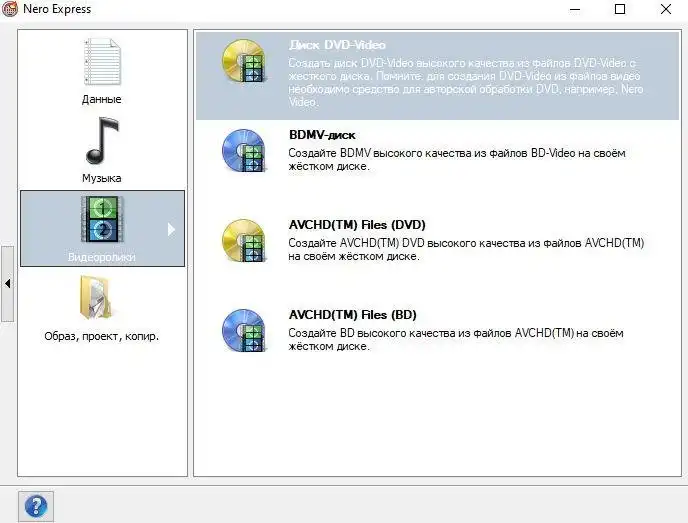
Task: Click the AVCHD(TM) Files (BD) disc icon
Action: point(244,330)
